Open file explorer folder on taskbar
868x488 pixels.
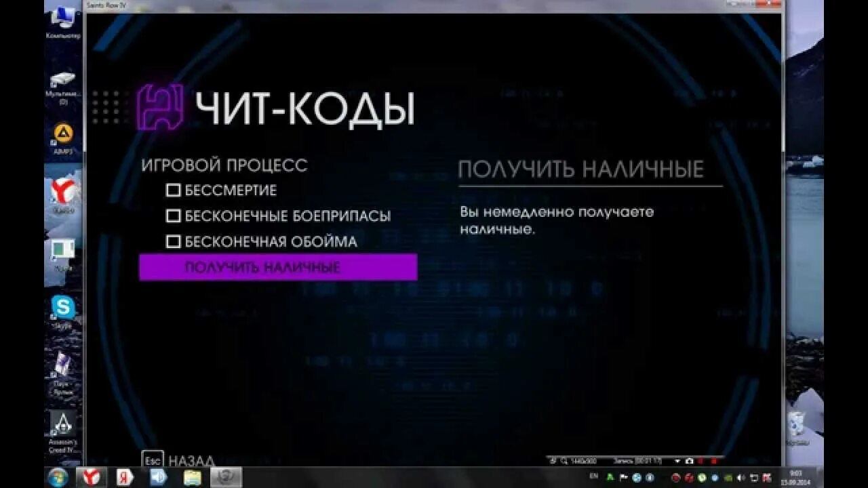[192, 477]
